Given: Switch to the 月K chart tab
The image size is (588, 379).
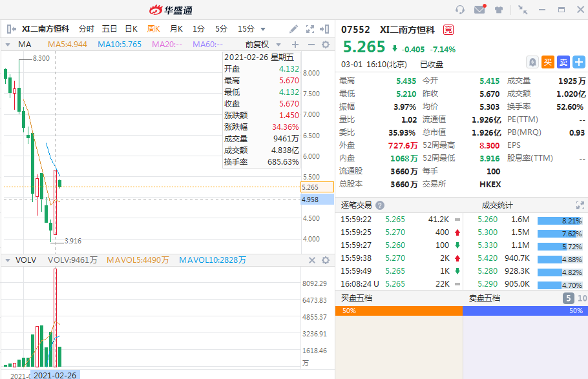Looking at the screenshot, I should (x=176, y=29).
